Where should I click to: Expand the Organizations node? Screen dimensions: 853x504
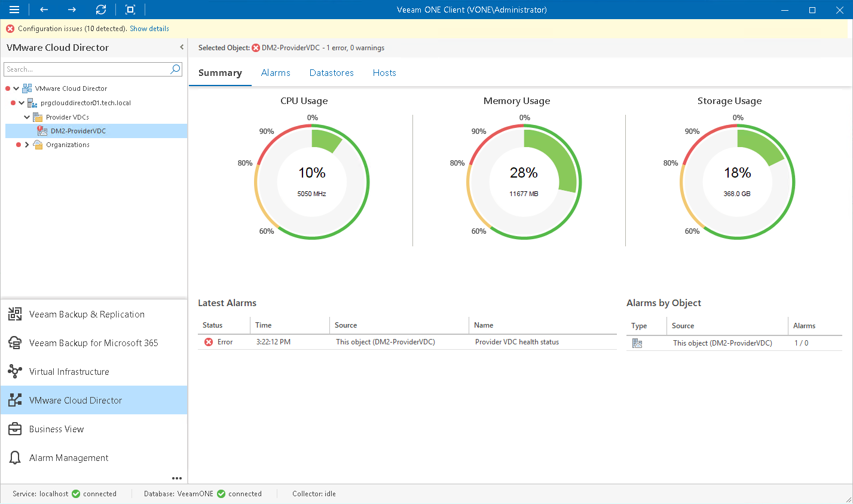[27, 145]
